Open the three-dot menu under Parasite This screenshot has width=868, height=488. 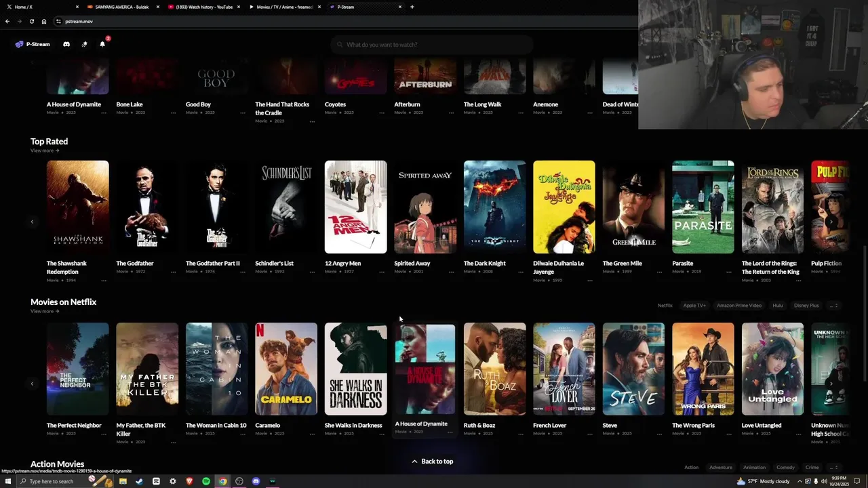point(729,272)
